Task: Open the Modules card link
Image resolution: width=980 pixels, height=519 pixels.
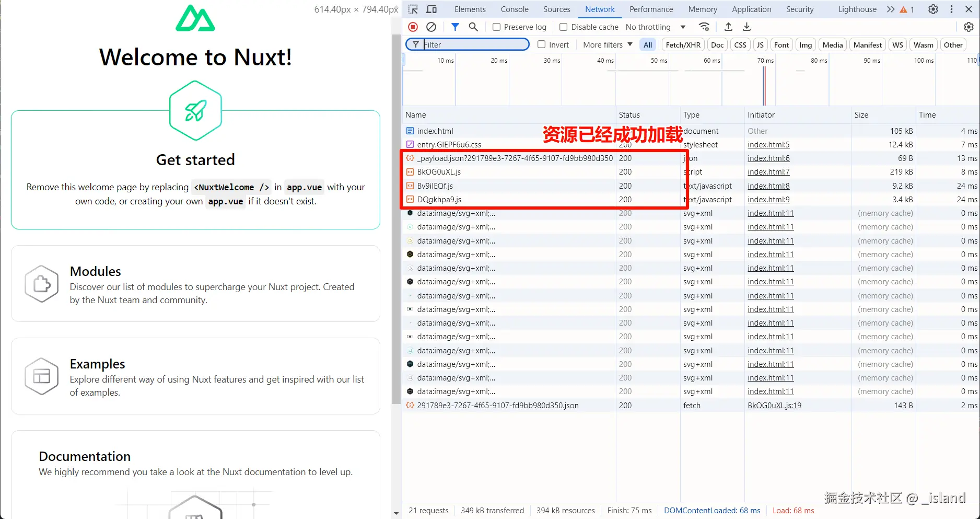Action: pos(195,284)
